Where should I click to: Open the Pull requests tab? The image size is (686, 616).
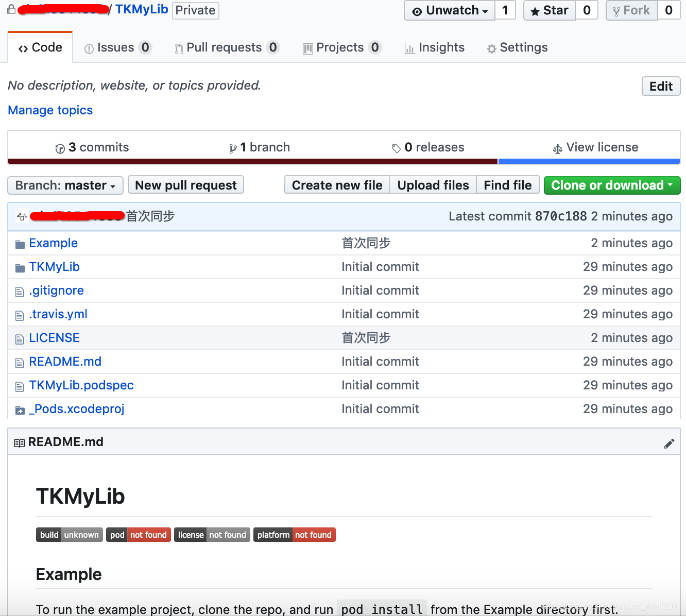click(227, 47)
